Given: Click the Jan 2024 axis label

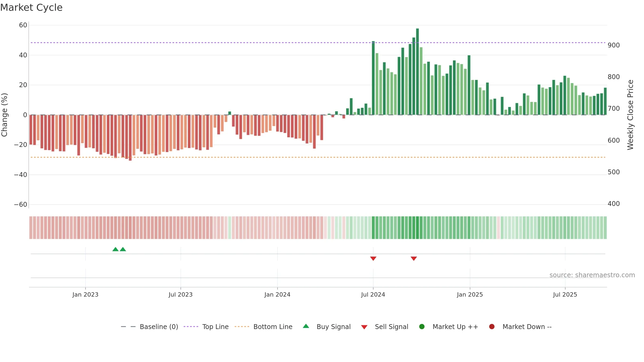Looking at the screenshot, I should 277,295.
